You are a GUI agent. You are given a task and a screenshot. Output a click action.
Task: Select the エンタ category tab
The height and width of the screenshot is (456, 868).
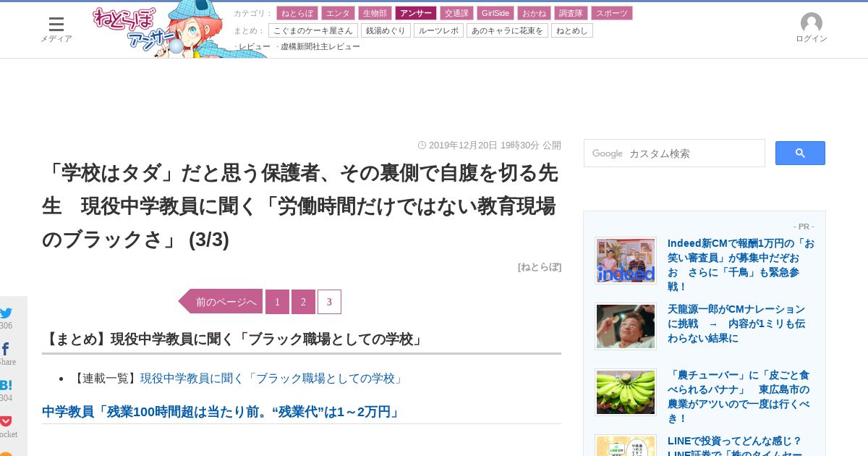[338, 13]
